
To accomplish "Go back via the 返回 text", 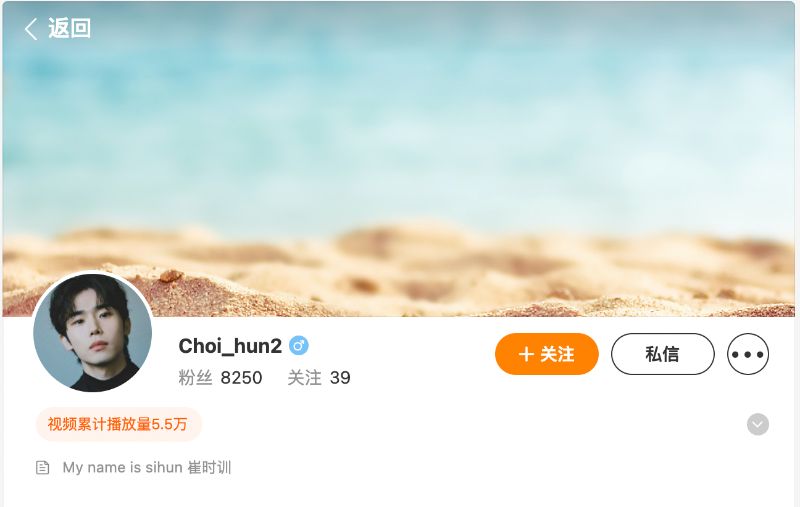I will pos(69,28).
